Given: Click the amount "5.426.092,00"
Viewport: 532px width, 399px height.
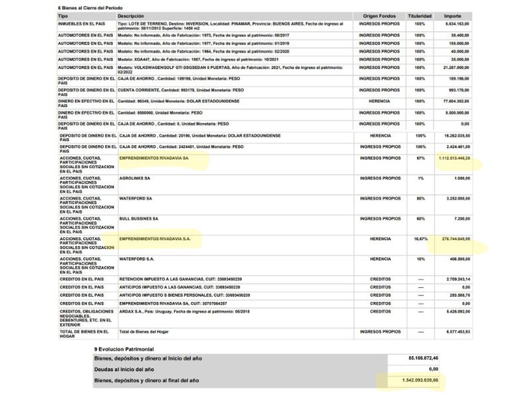Looking at the screenshot, I should click(x=458, y=311).
